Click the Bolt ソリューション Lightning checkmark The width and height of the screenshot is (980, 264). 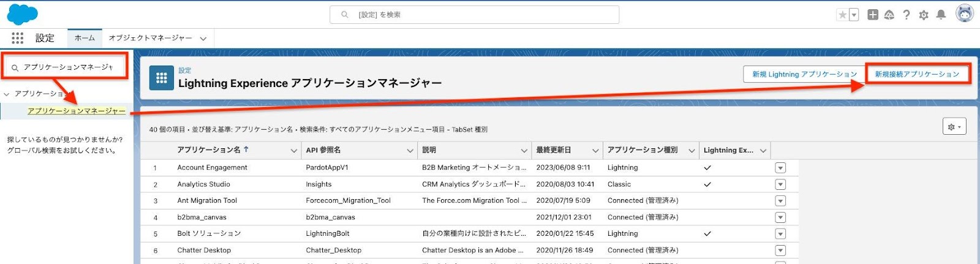coord(707,233)
